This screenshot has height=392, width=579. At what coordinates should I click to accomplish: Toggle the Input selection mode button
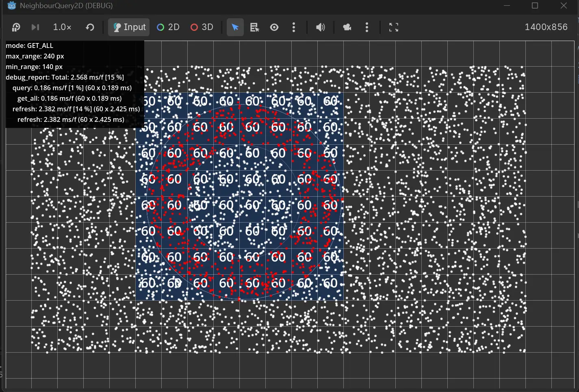click(x=129, y=27)
